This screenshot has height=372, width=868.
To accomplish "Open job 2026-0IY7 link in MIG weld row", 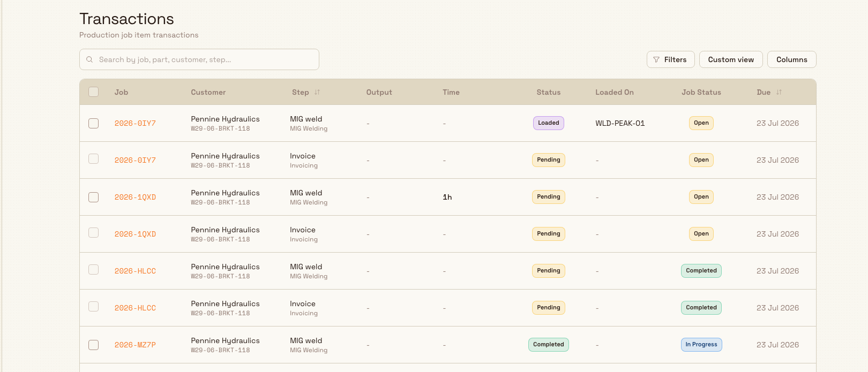I will click(x=135, y=123).
